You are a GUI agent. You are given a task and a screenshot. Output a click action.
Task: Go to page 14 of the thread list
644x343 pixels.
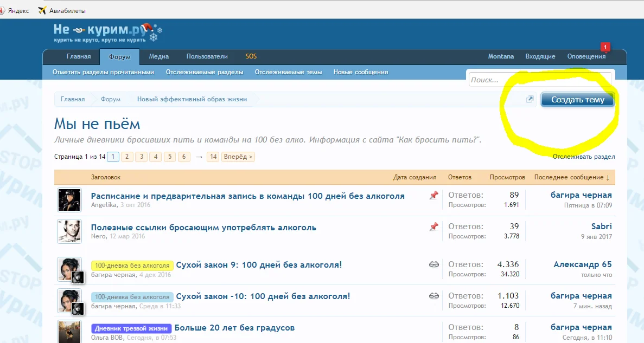point(213,157)
